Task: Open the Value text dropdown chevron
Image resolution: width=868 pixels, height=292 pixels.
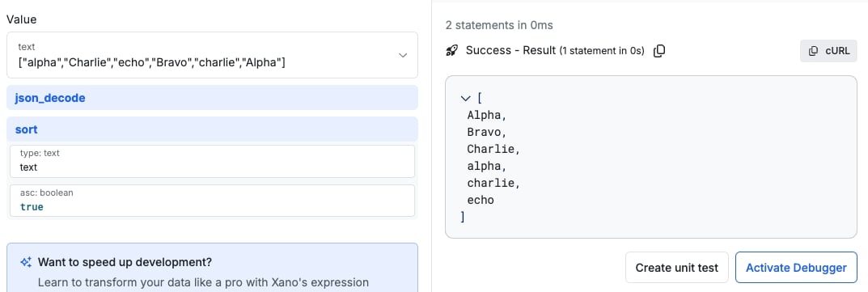Action: [x=403, y=55]
